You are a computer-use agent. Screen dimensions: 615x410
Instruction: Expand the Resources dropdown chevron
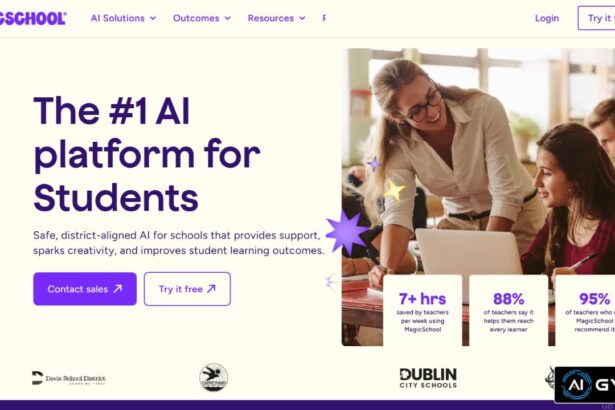[302, 18]
